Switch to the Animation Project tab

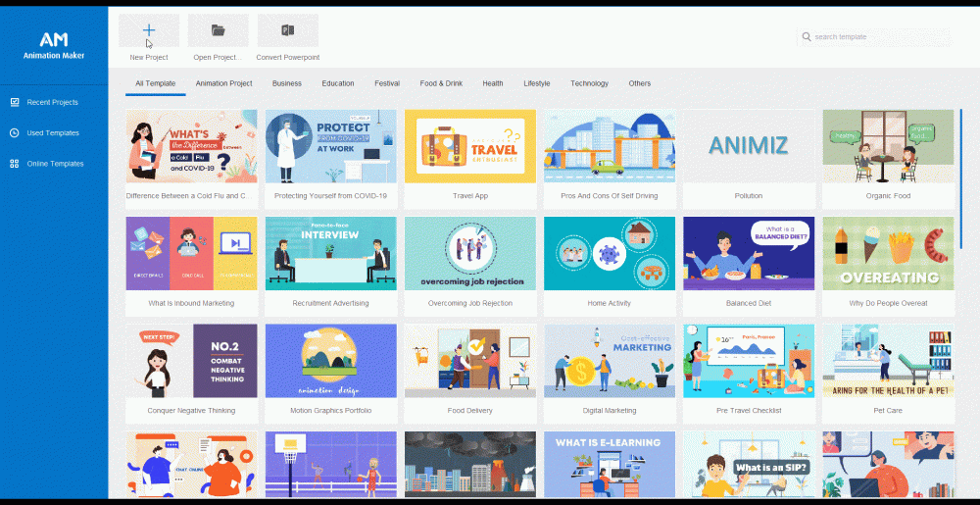coord(223,83)
